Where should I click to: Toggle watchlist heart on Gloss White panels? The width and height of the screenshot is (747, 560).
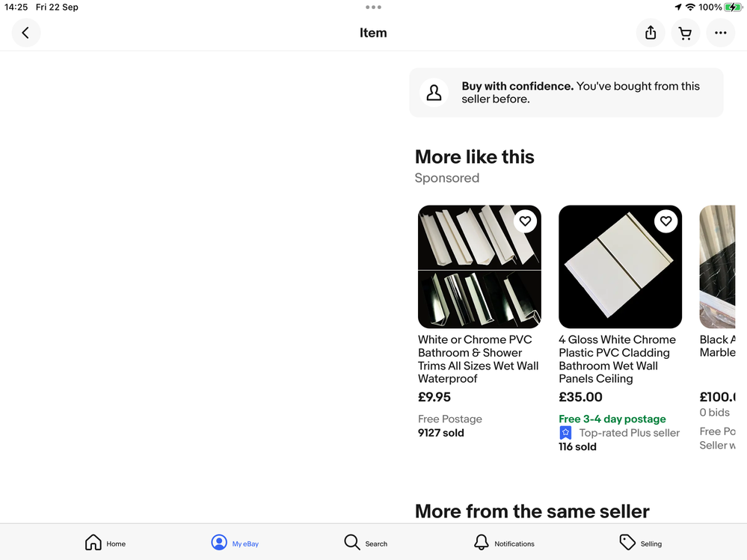coord(665,221)
